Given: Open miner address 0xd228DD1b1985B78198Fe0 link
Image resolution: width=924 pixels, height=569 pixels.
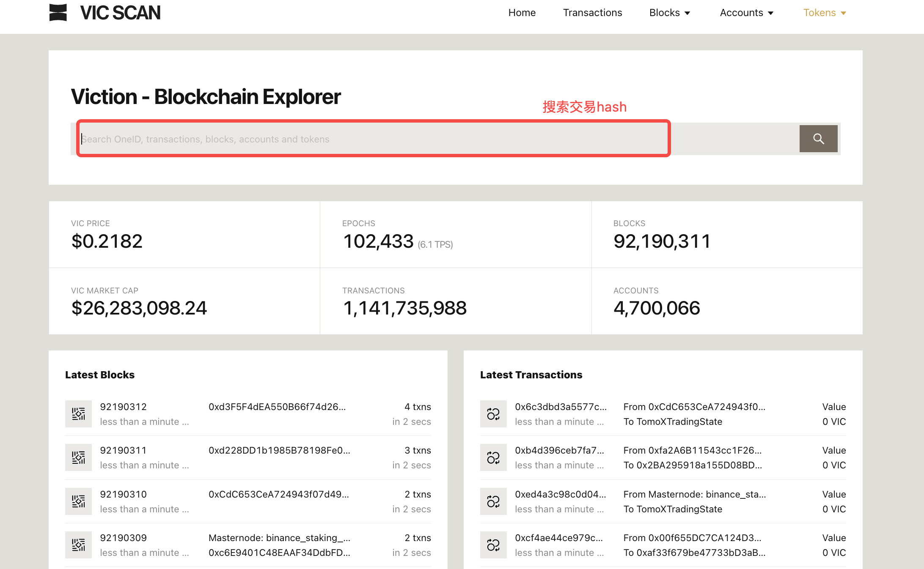Looking at the screenshot, I should (279, 450).
